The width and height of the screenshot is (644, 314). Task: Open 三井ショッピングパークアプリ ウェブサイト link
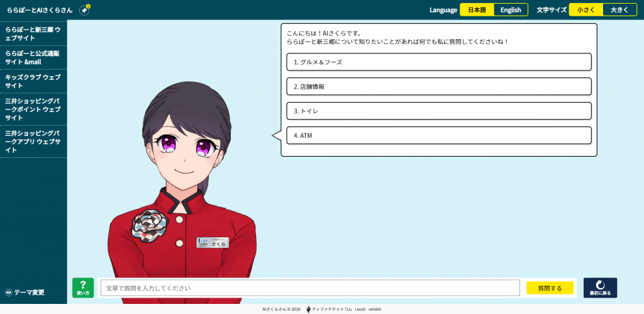(x=33, y=142)
